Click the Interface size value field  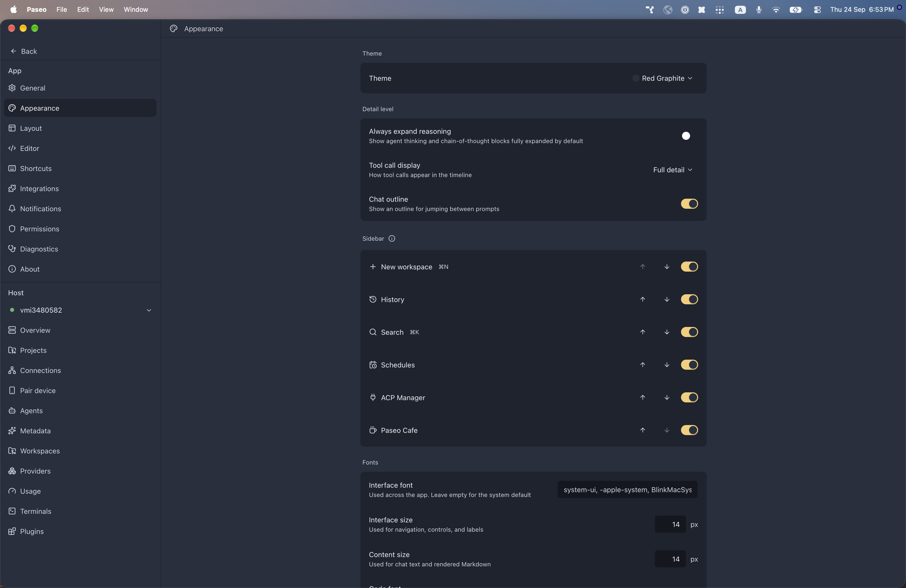(x=670, y=524)
